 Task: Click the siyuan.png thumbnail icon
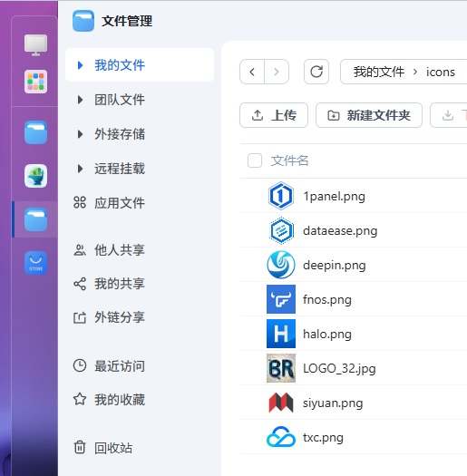coord(281,403)
